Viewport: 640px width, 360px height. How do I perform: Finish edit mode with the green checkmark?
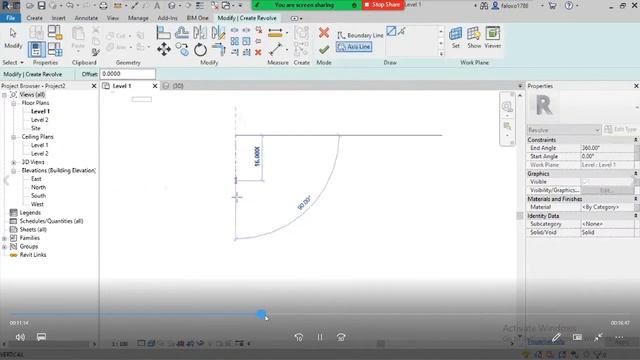(324, 50)
